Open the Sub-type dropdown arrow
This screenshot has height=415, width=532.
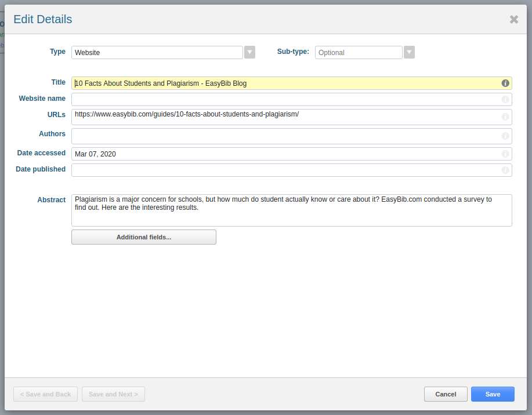pos(409,52)
